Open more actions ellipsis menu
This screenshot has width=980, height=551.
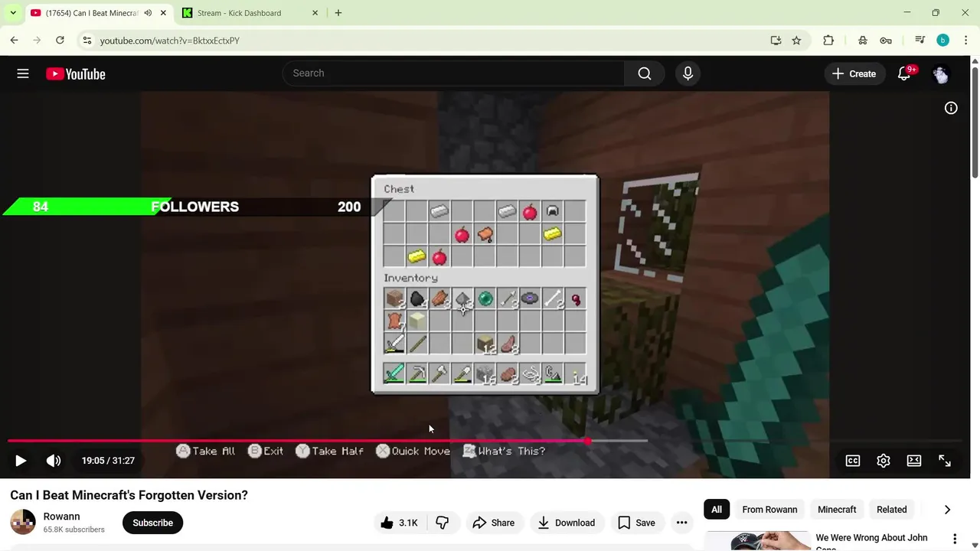point(681,523)
